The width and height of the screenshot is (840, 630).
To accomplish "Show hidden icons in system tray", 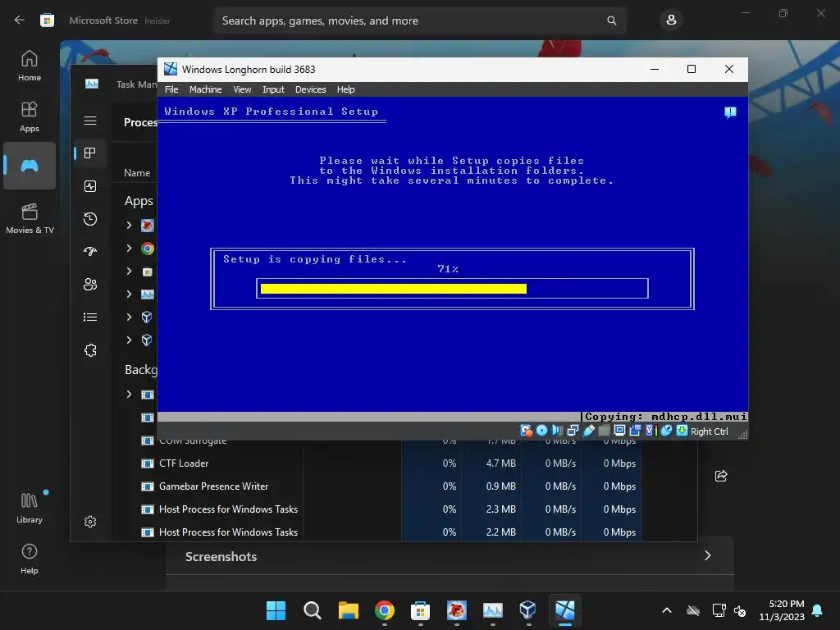I will coord(667,610).
